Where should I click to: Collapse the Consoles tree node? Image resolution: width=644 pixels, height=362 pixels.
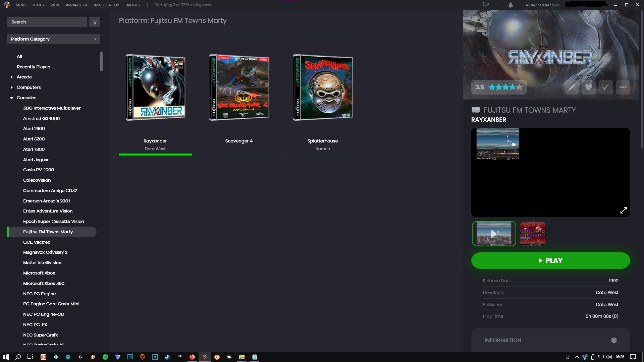(x=12, y=98)
